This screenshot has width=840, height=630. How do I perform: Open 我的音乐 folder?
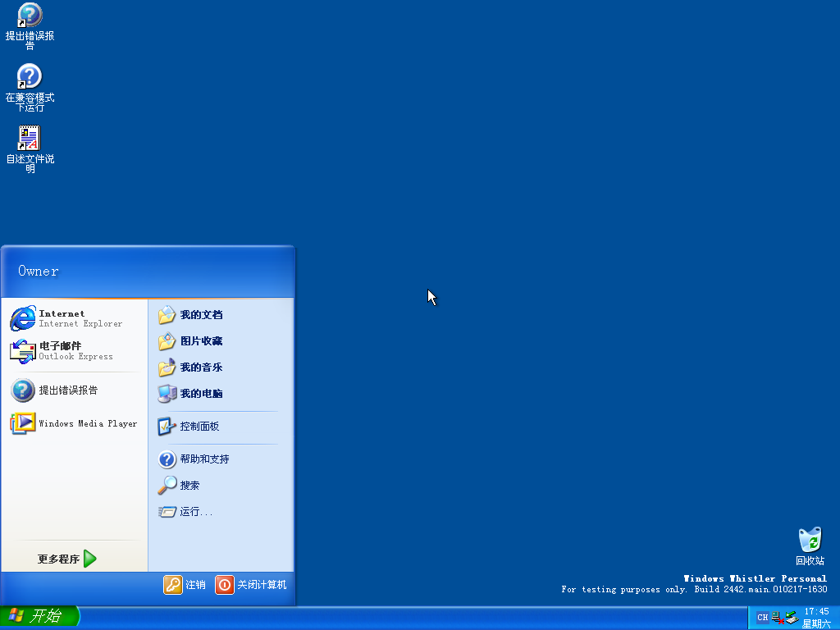[221, 367]
